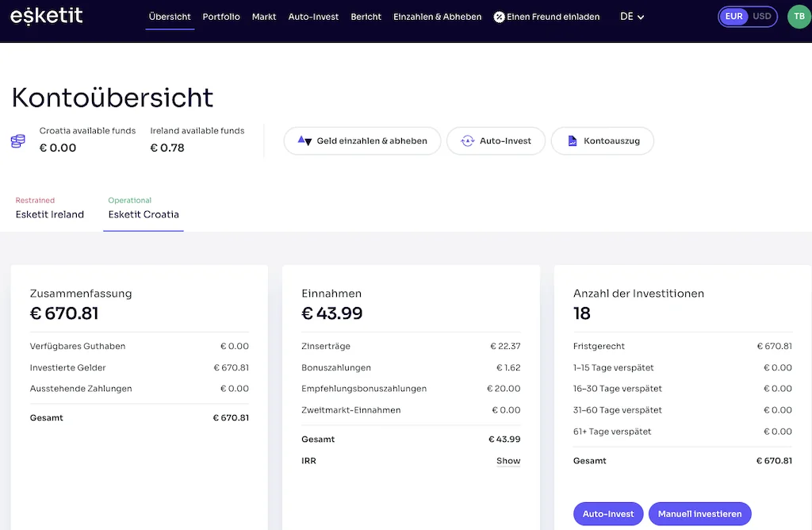Click the Manuell investieren button

point(699,513)
